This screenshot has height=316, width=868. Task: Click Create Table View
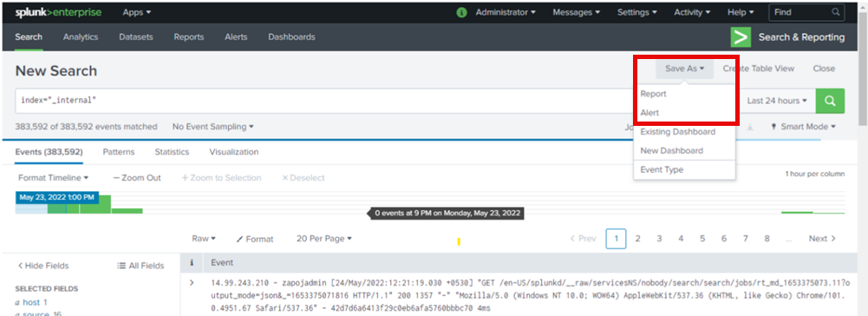(759, 69)
